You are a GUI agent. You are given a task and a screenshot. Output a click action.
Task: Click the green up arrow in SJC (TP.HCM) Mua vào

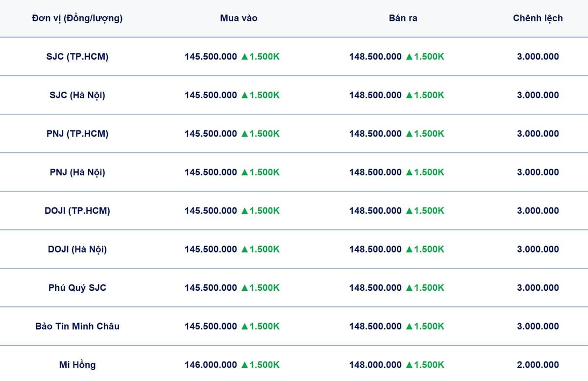245,56
